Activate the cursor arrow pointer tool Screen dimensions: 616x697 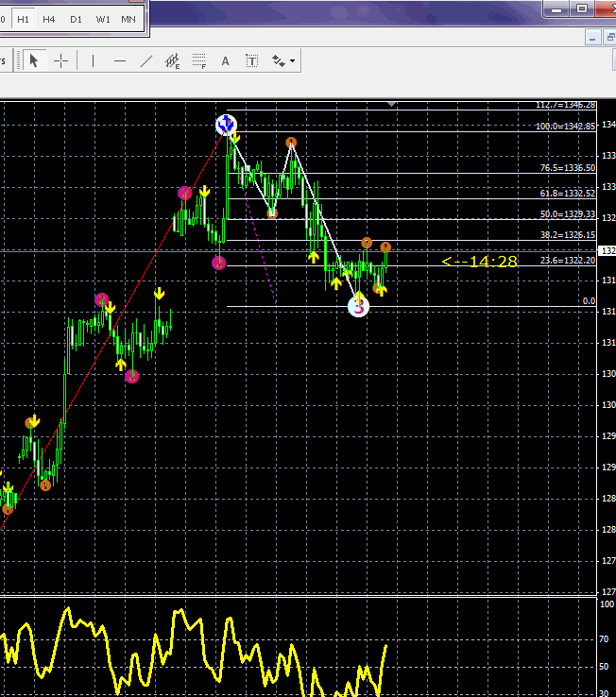[34, 60]
